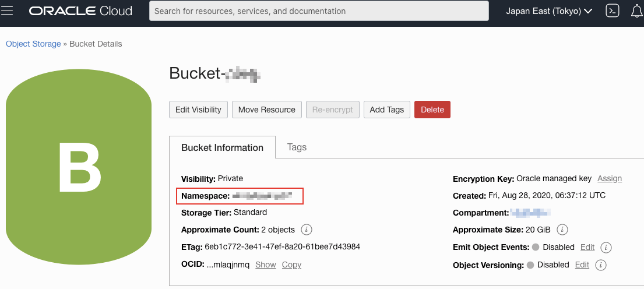Open the hamburger navigation menu
The width and height of the screenshot is (644, 289).
tap(7, 11)
